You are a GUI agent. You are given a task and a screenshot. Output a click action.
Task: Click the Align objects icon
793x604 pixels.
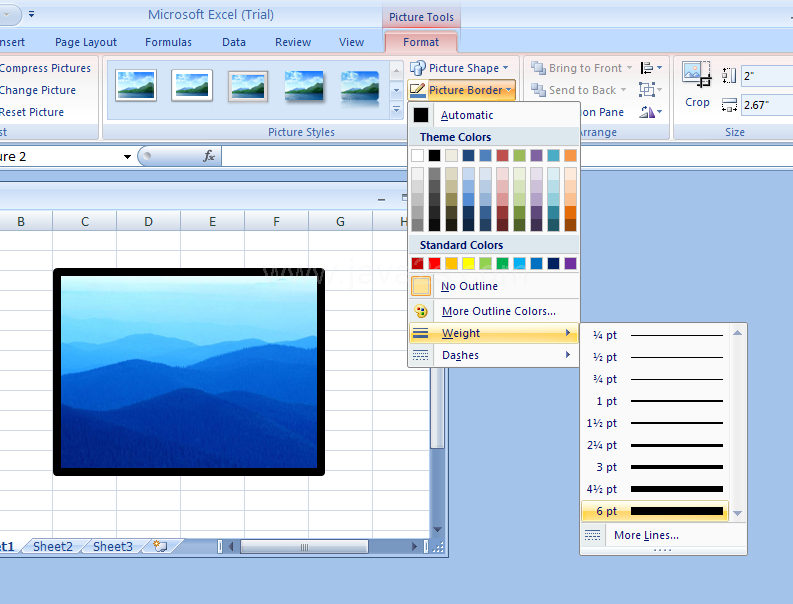(646, 68)
